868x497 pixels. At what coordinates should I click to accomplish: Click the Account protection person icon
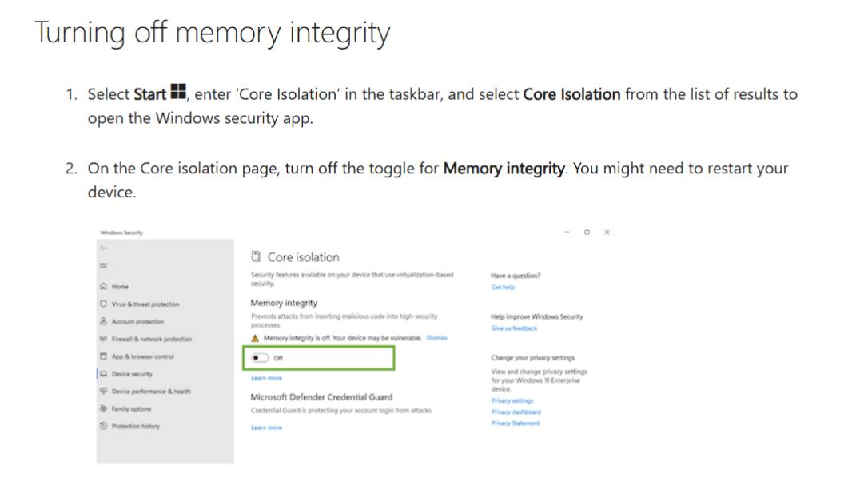(104, 321)
